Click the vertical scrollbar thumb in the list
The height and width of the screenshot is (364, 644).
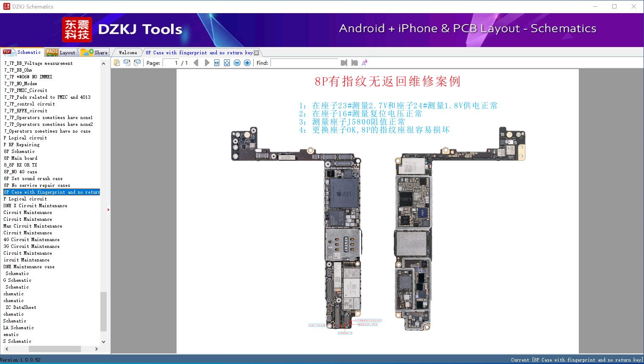pyautogui.click(x=104, y=311)
